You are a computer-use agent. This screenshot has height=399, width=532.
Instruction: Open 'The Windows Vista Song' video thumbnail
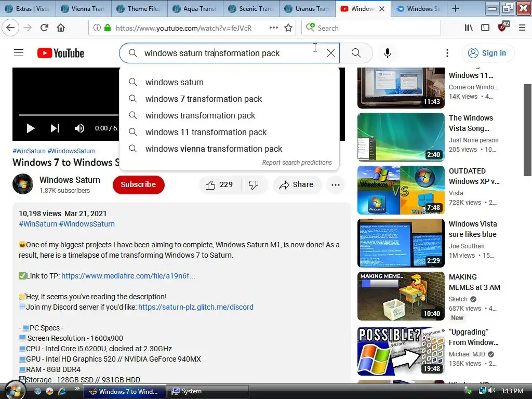click(x=401, y=137)
